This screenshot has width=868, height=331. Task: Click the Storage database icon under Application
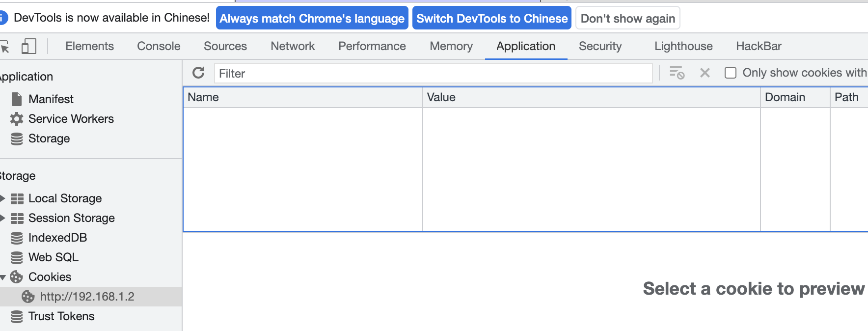[17, 139]
